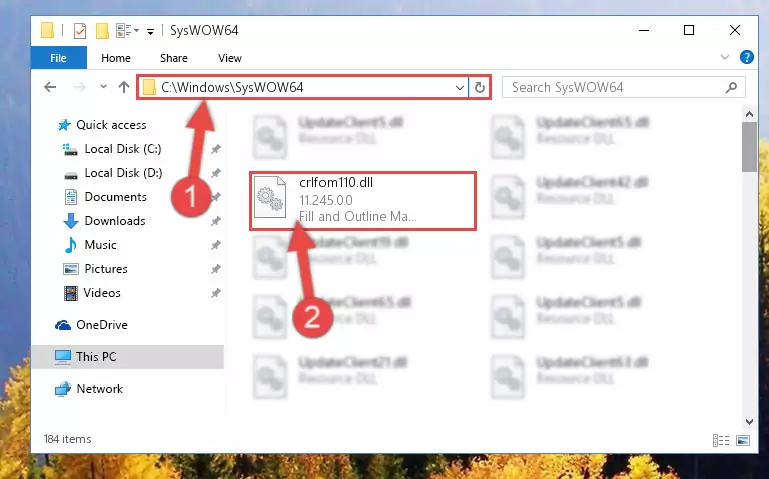Click the Search SysWOW64 box

click(x=624, y=87)
